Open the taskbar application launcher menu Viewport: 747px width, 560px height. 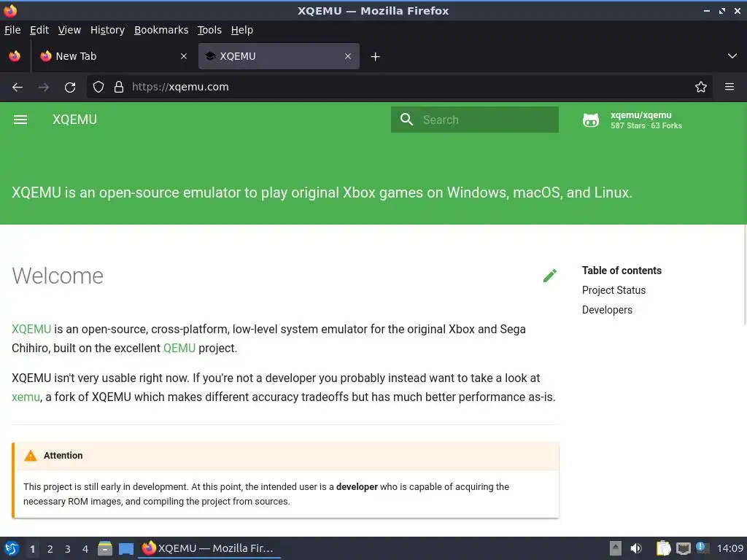pyautogui.click(x=12, y=548)
